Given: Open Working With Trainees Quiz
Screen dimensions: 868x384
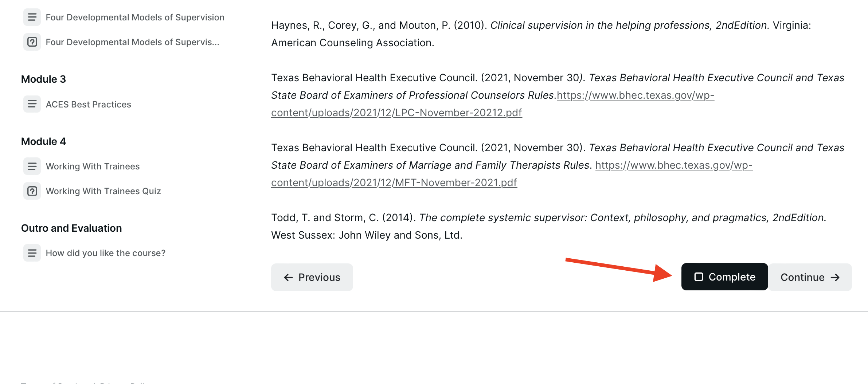Looking at the screenshot, I should point(103,191).
